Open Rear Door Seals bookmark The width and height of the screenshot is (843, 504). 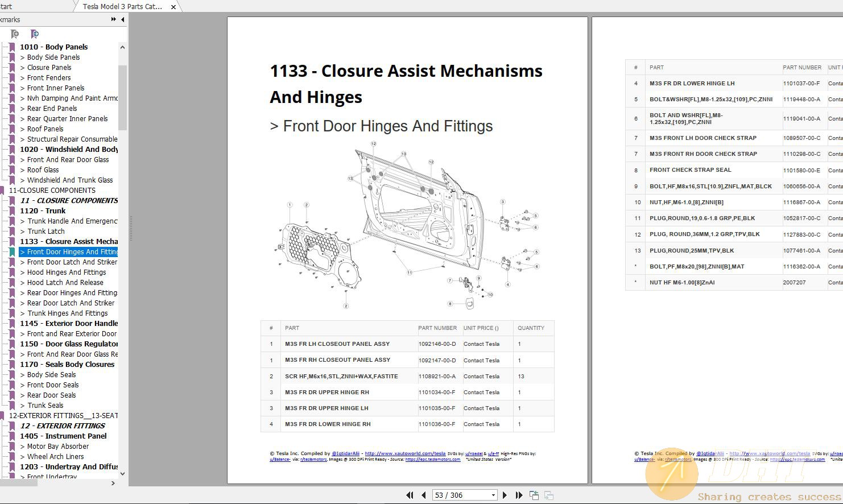pyautogui.click(x=48, y=395)
